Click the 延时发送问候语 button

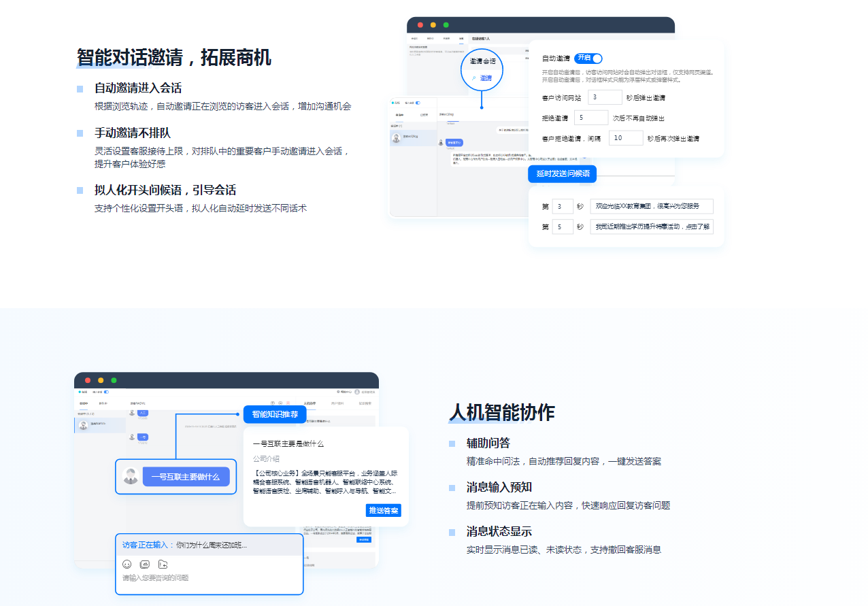(x=563, y=174)
